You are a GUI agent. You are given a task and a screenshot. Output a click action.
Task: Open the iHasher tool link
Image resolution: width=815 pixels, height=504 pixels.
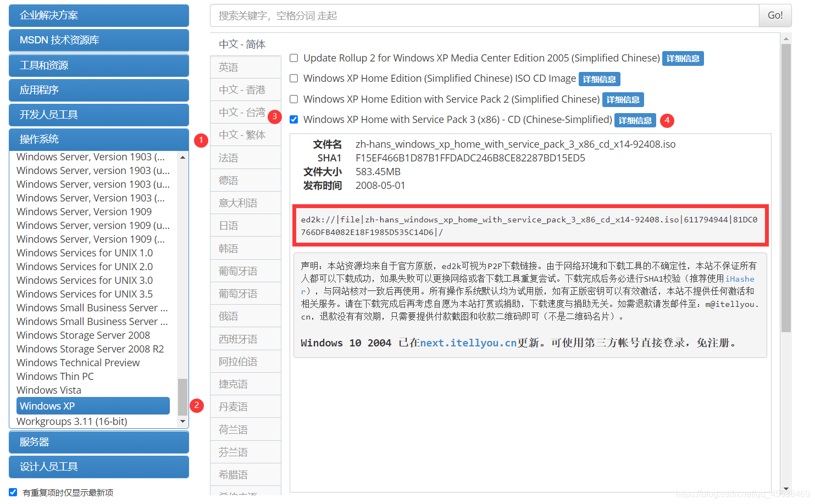point(740,279)
